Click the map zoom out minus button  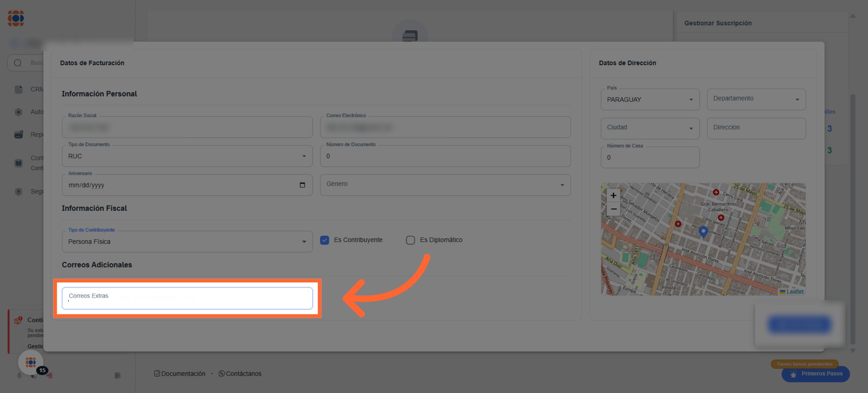pos(613,209)
